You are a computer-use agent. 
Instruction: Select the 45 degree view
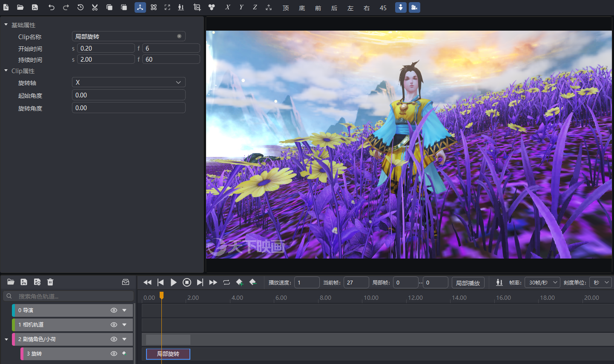383,8
